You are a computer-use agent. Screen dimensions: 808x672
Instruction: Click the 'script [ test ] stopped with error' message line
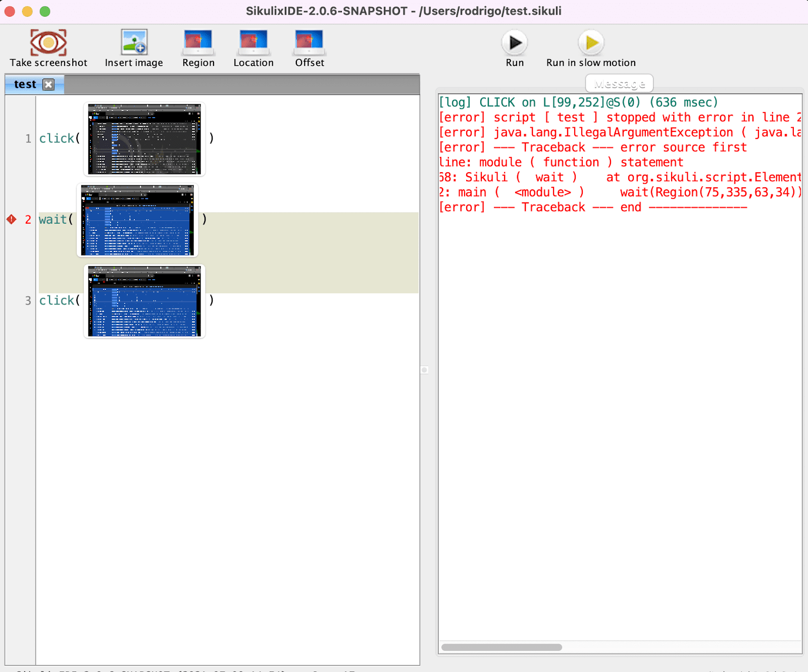tap(620, 117)
